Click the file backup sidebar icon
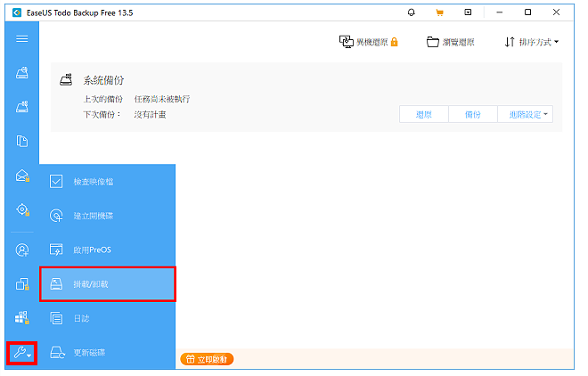The image size is (588, 376). click(22, 141)
